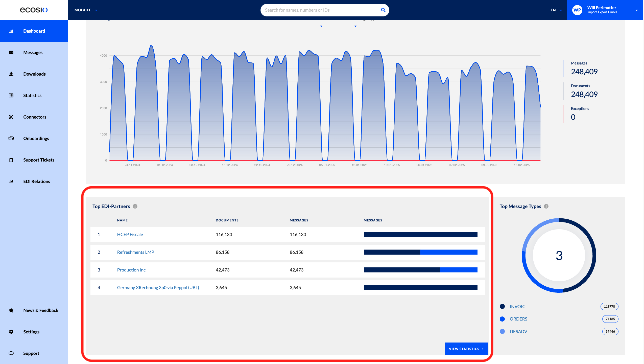Click the info icon beside Top EDI-Partners
Screen dimensions: 644x364
135,206
